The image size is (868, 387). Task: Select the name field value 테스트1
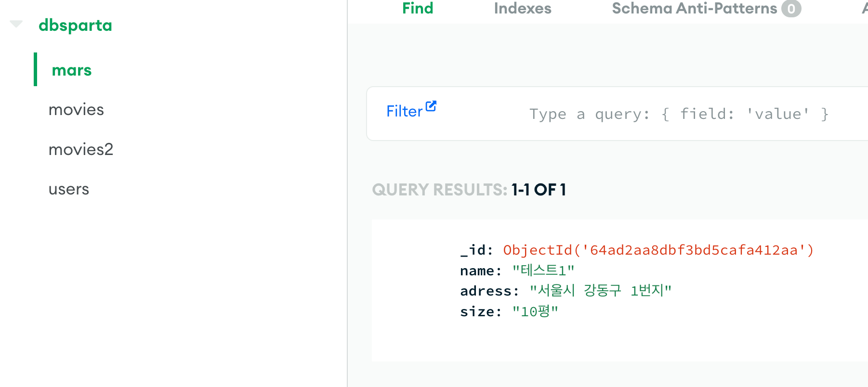(x=543, y=271)
